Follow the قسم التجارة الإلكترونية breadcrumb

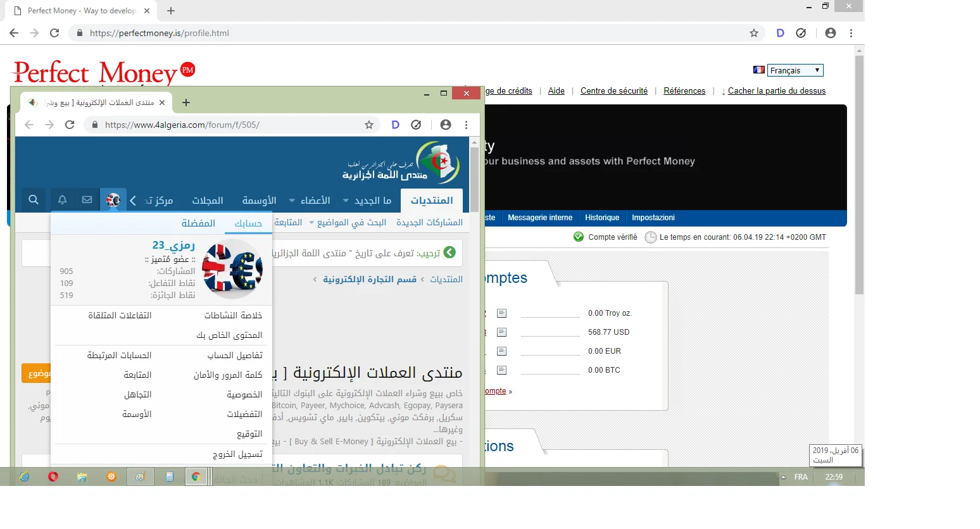click(x=370, y=279)
